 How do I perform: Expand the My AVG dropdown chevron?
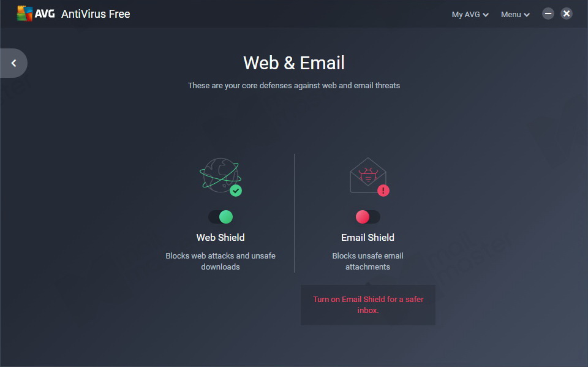pyautogui.click(x=486, y=15)
